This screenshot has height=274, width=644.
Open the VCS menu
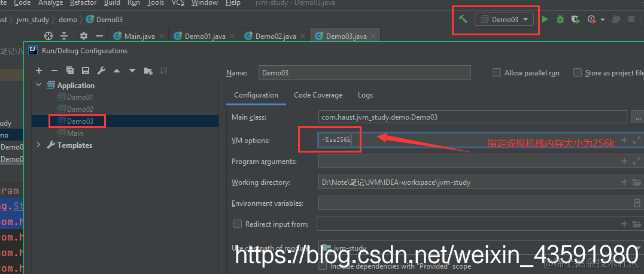coord(178,3)
